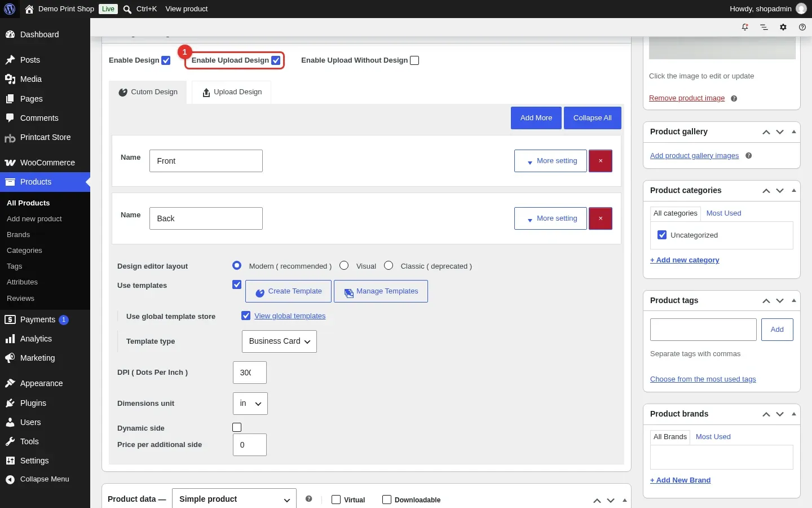Click the shopadmin avatar icon
The width and height of the screenshot is (812, 508).
[801, 9]
